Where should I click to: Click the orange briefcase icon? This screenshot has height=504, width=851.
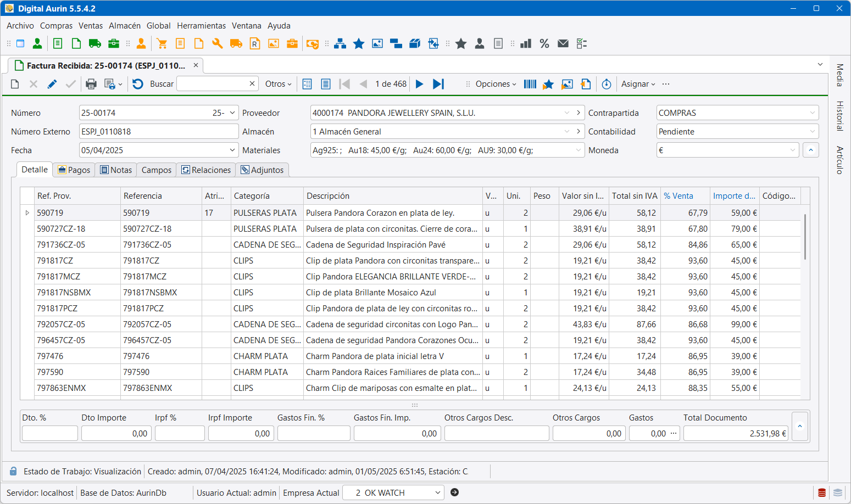(x=292, y=43)
